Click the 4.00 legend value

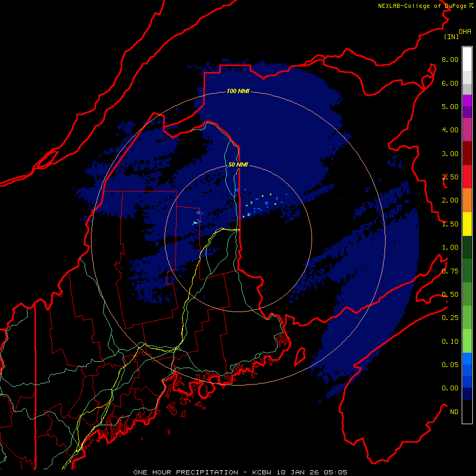click(x=450, y=130)
